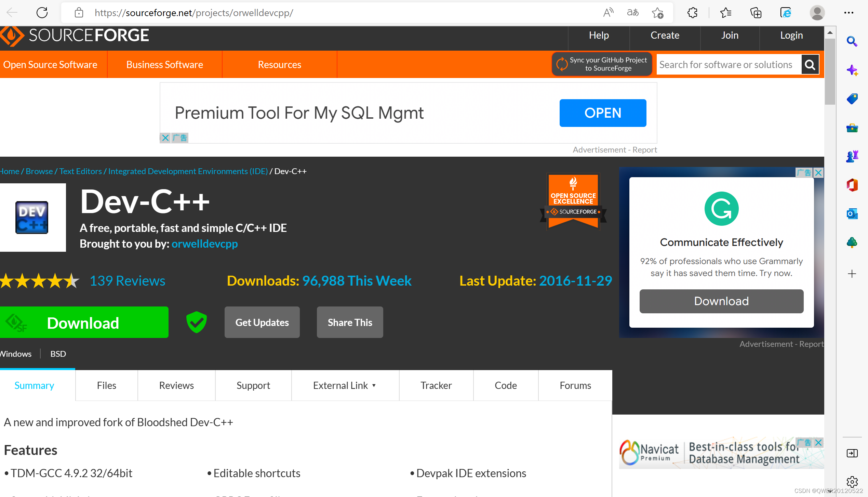Click the green security shield checkmark
The width and height of the screenshot is (868, 497).
[x=197, y=322]
